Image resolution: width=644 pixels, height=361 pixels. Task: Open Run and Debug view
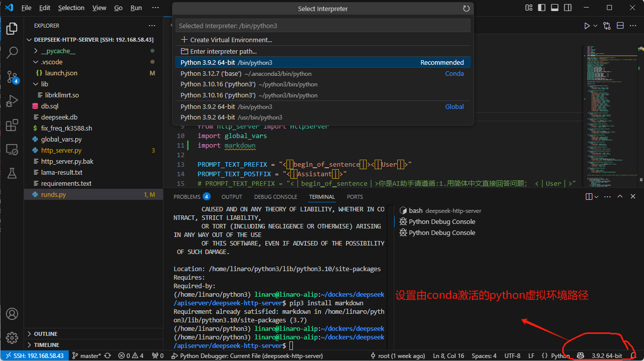tap(12, 101)
